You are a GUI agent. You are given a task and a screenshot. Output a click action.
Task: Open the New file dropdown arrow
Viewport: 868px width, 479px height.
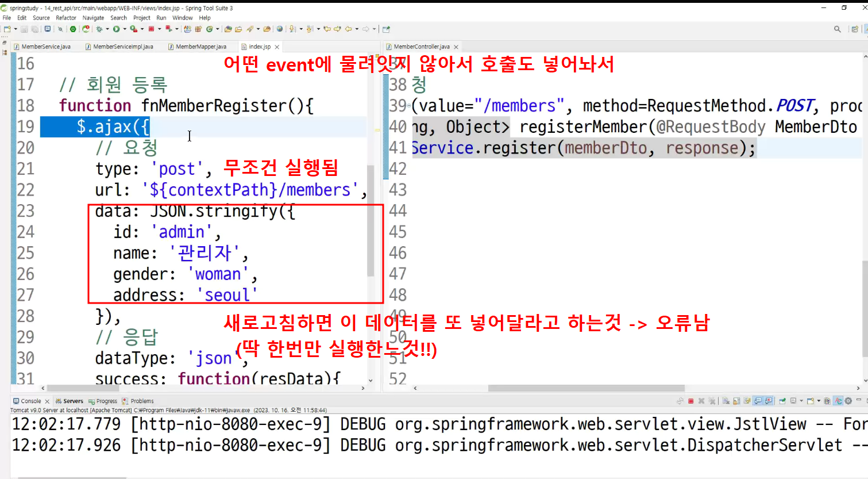[16, 29]
